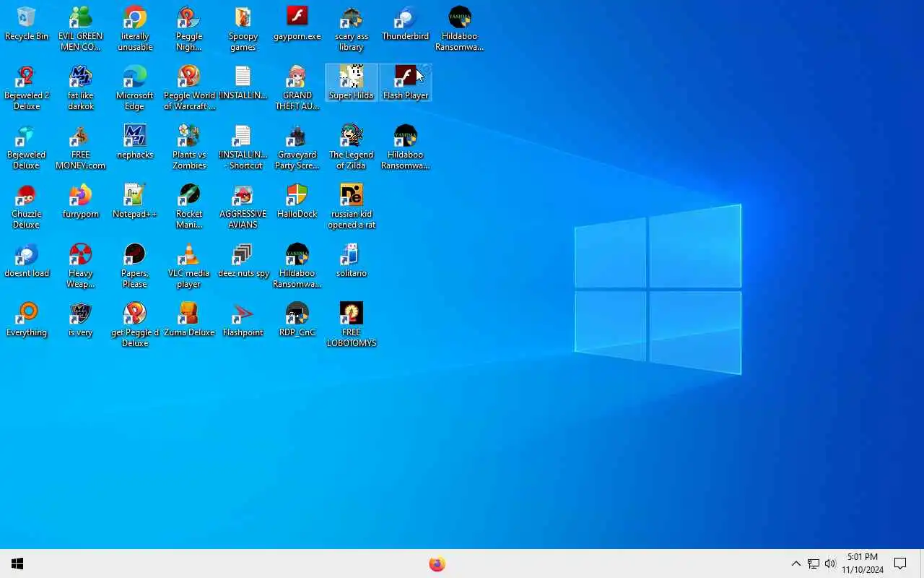924x578 pixels.
Task: Select the Zuma Deluxe shortcut
Action: point(189,319)
